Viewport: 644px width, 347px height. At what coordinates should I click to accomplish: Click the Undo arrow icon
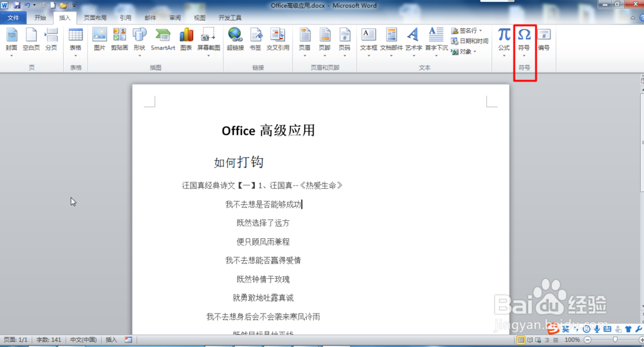click(x=27, y=5)
